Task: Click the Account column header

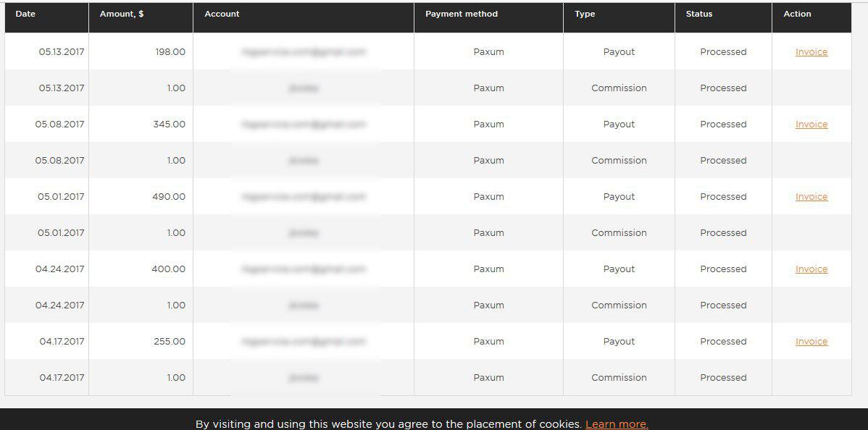Action: pyautogui.click(x=222, y=14)
